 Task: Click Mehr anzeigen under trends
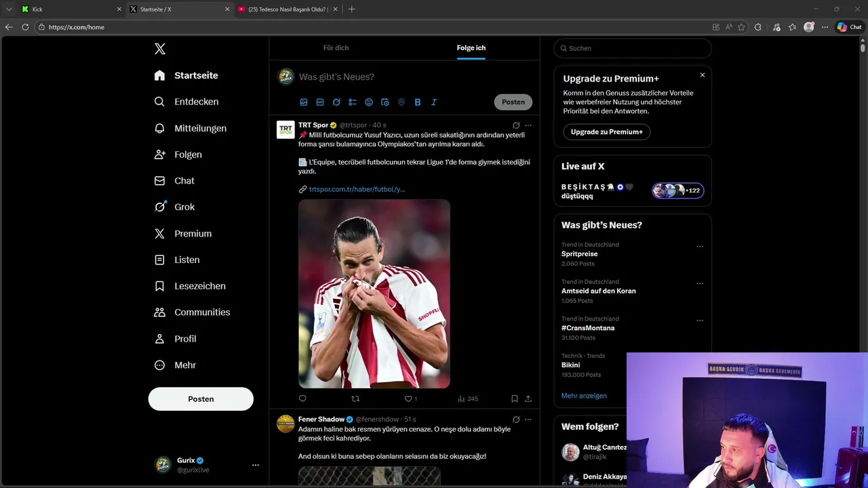[584, 396]
